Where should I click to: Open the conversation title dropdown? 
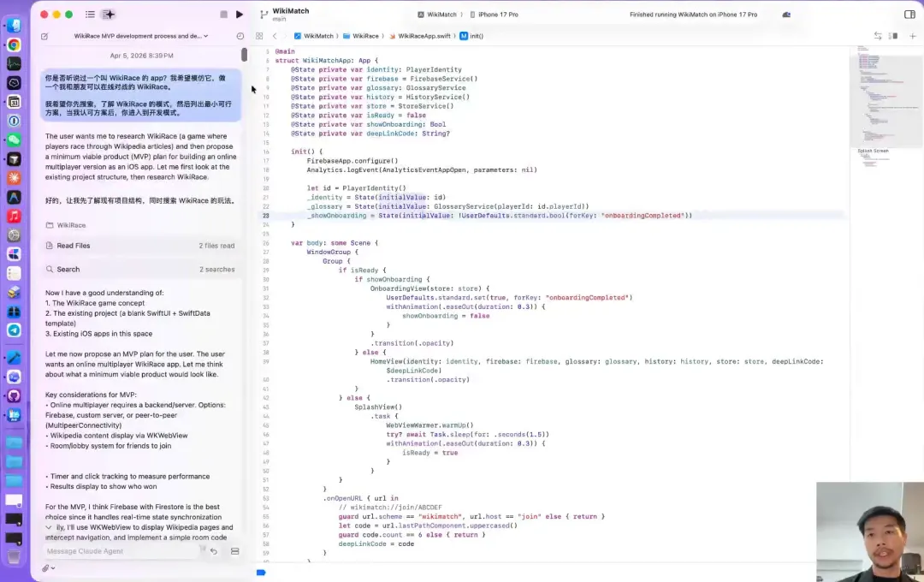click(141, 36)
